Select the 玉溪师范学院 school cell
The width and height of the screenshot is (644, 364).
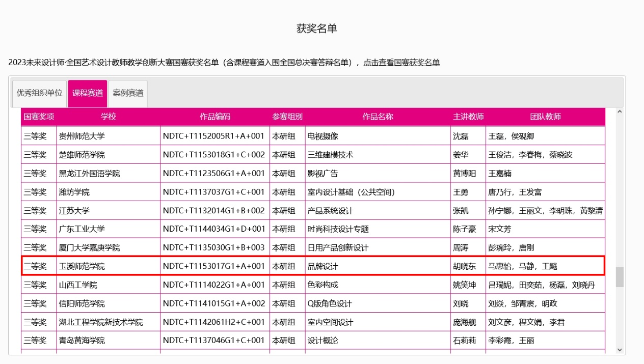(82, 266)
